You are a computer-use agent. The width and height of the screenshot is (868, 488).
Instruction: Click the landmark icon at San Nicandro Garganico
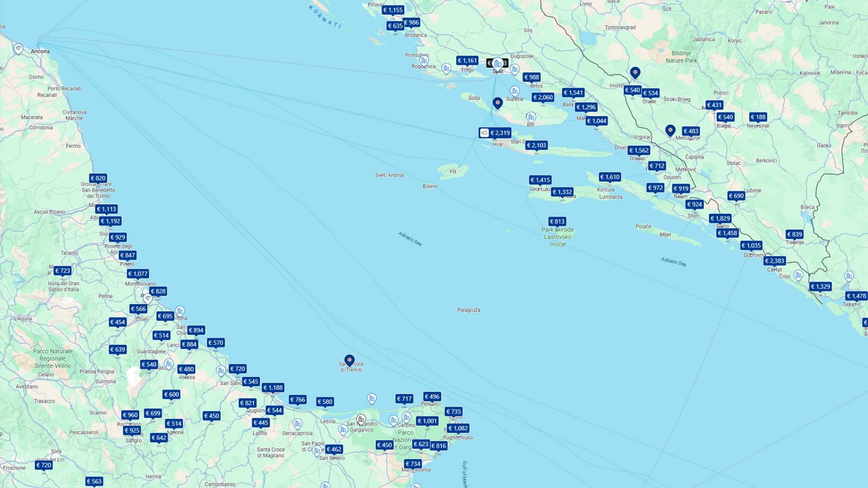point(361,419)
